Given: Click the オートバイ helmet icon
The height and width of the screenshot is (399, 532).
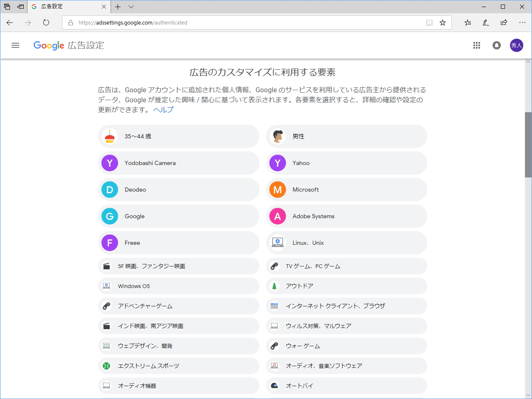Looking at the screenshot, I should click(x=274, y=386).
